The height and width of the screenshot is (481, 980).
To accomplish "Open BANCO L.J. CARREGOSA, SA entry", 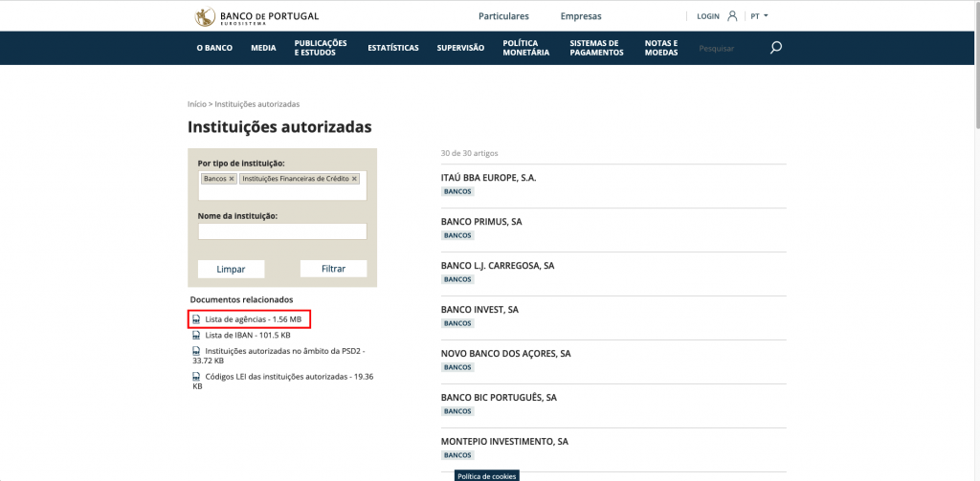I will tap(498, 266).
